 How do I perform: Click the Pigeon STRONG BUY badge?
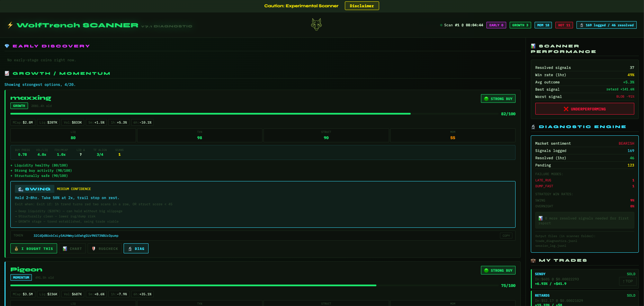point(498,270)
